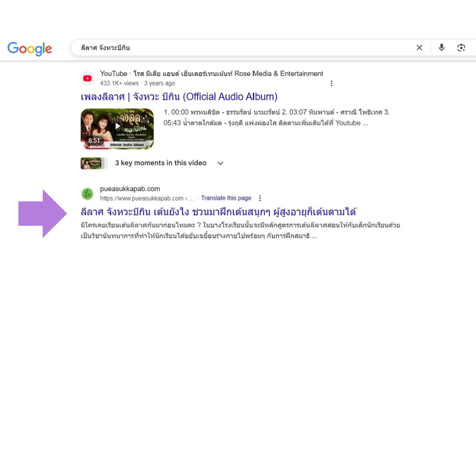
Task: Open the three-dot menu of the YouTube result
Action: point(331,83)
